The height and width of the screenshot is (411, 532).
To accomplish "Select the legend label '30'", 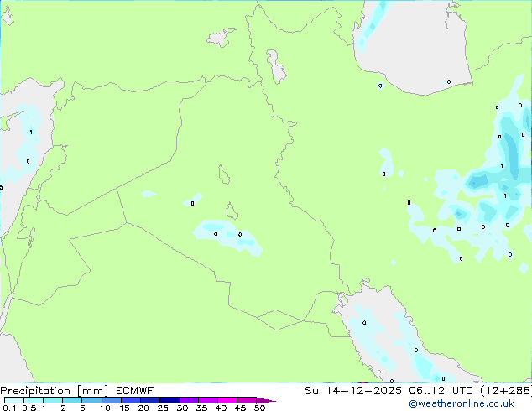I will pyautogui.click(x=182, y=408).
